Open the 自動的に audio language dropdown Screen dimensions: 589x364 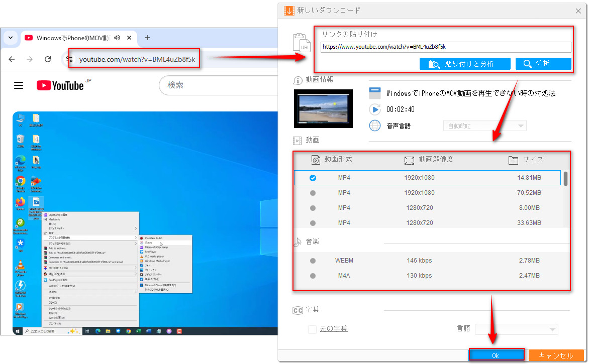(484, 125)
